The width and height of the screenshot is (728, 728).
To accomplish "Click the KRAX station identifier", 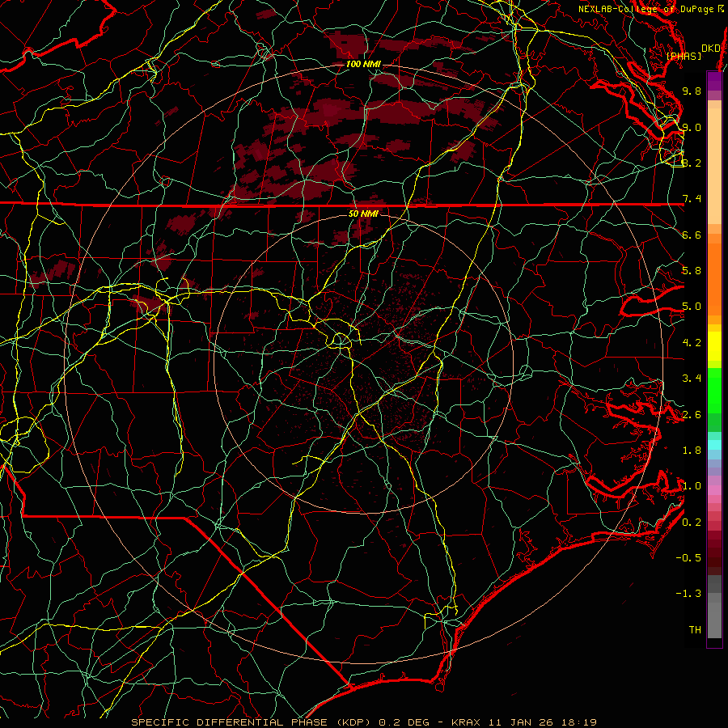I will click(467, 722).
